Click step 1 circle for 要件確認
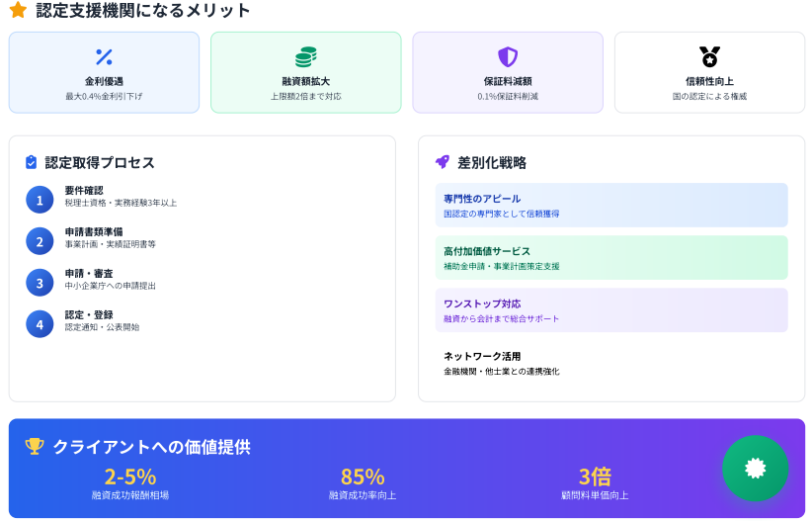The width and height of the screenshot is (812, 521). point(40,200)
